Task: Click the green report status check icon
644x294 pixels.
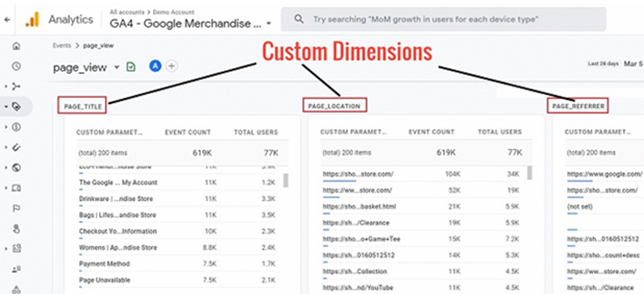Action: pos(130,67)
